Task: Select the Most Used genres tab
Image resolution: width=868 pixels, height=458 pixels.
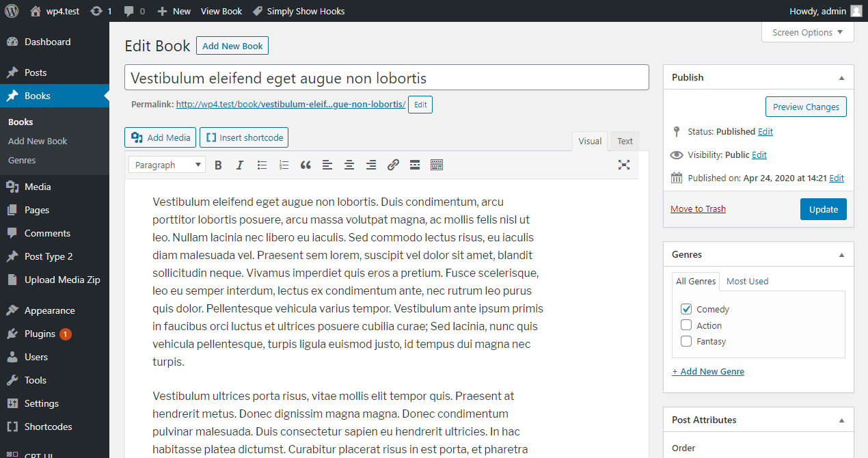Action: click(747, 281)
